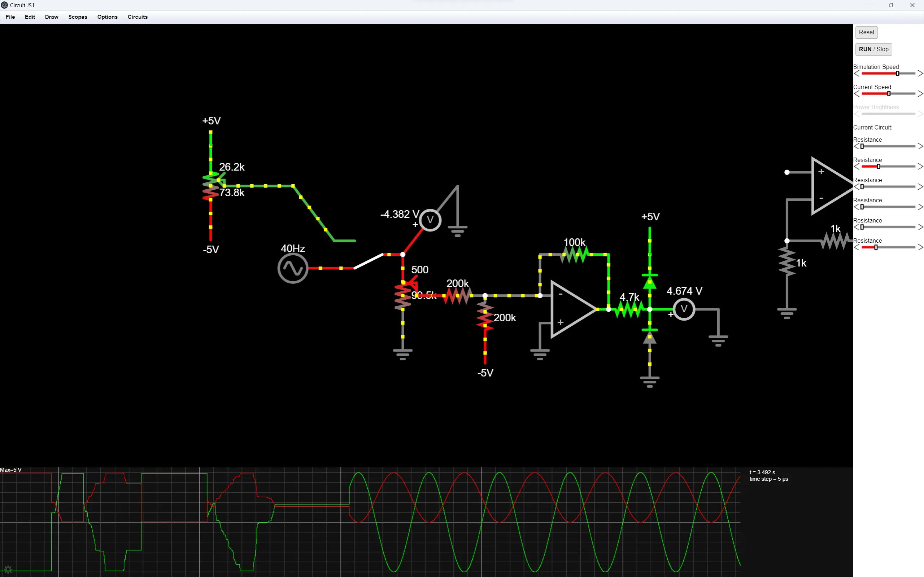Select the voltmeter reading 4.674 V
The height and width of the screenshot is (577, 924).
point(684,309)
